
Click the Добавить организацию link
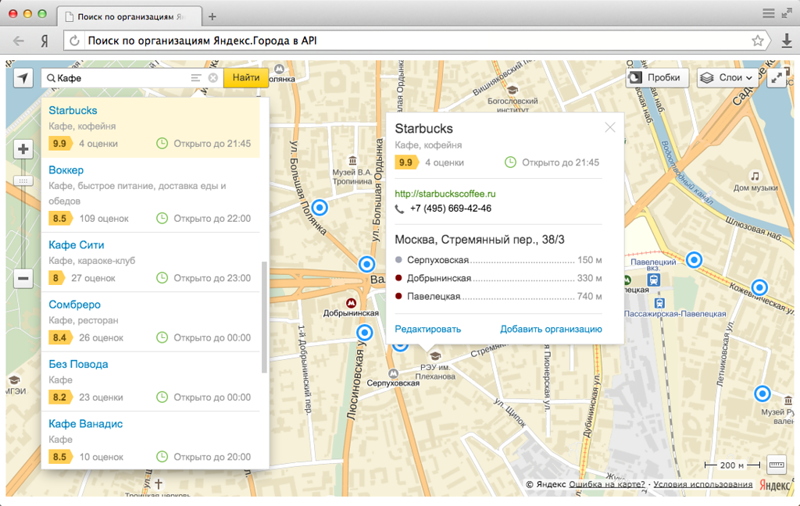coord(551,329)
